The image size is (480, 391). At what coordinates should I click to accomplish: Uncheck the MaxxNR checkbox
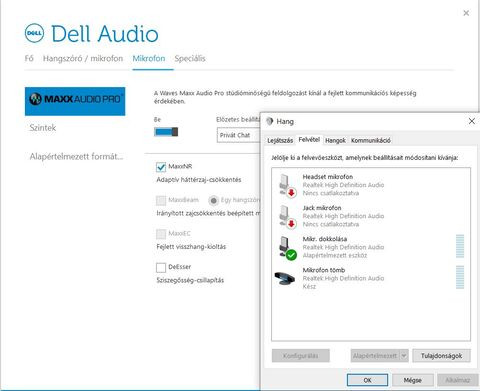point(161,167)
